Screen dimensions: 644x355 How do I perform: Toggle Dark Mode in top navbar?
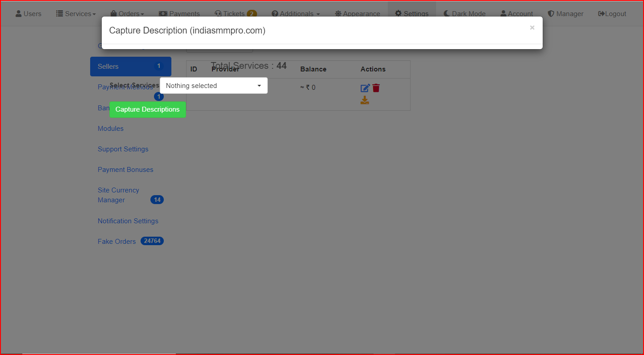pyautogui.click(x=464, y=13)
